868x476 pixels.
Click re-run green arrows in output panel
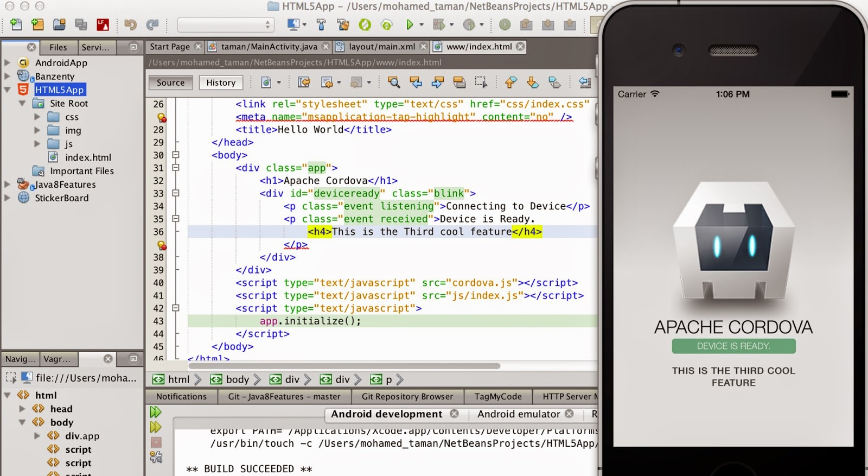pyautogui.click(x=156, y=412)
